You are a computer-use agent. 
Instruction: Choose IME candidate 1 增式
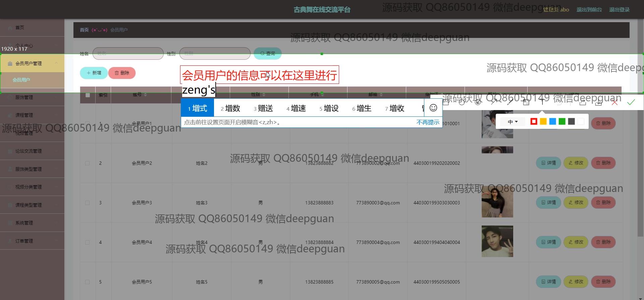pos(197,108)
